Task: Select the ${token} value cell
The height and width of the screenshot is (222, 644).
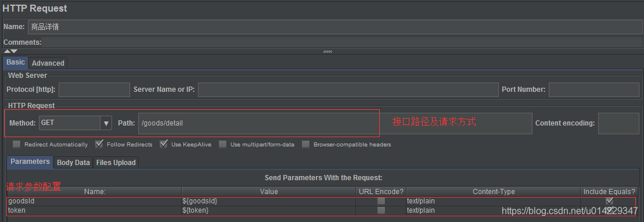Action: 269,210
